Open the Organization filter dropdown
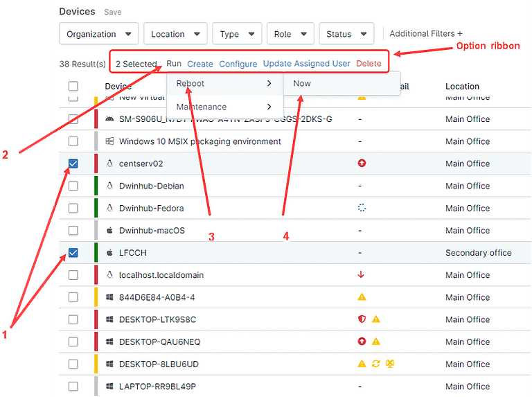This screenshot has width=532, height=397. pos(98,34)
